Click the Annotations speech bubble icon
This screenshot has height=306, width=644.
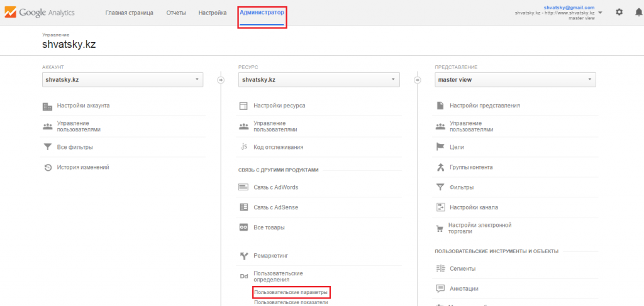point(440,289)
